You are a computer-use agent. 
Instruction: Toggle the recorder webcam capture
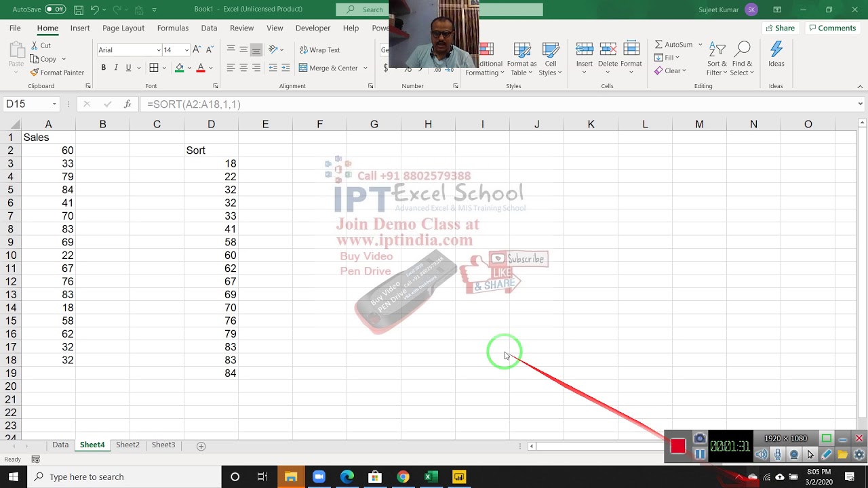(x=794, y=455)
